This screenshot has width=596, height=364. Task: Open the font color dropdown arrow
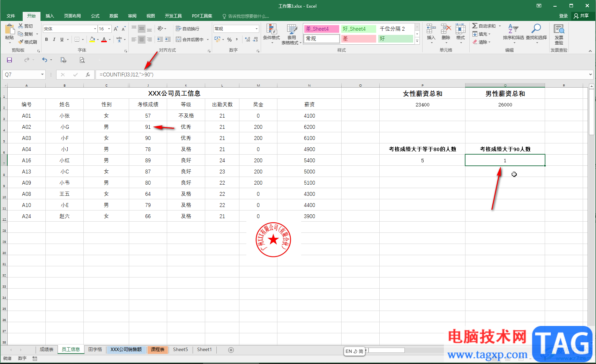click(x=110, y=39)
